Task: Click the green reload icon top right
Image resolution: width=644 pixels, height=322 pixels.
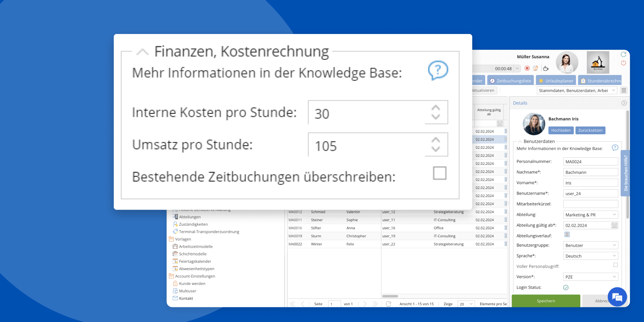Action: tap(623, 54)
